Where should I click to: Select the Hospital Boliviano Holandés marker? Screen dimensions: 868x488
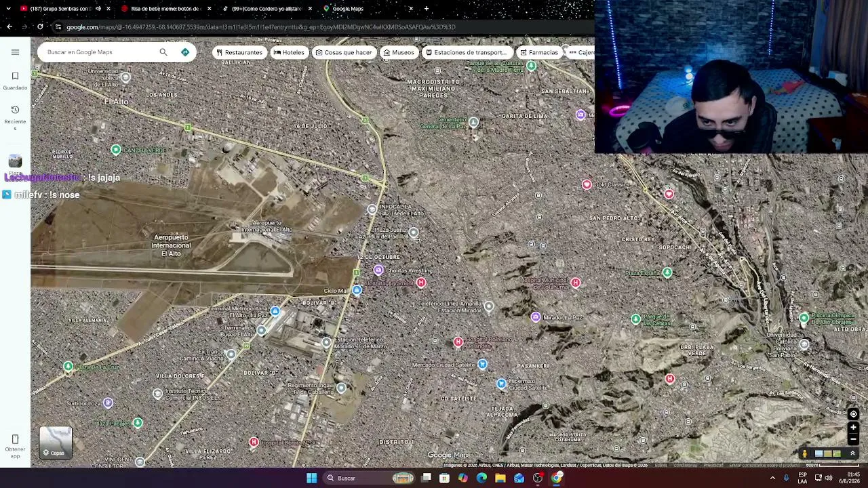click(458, 342)
